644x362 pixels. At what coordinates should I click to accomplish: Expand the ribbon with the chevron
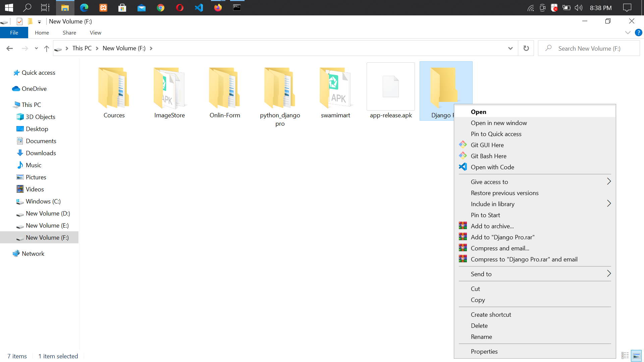[628, 33]
